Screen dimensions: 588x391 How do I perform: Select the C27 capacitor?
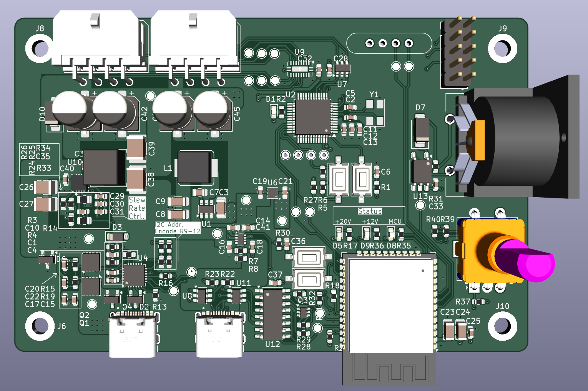pyautogui.click(x=46, y=204)
